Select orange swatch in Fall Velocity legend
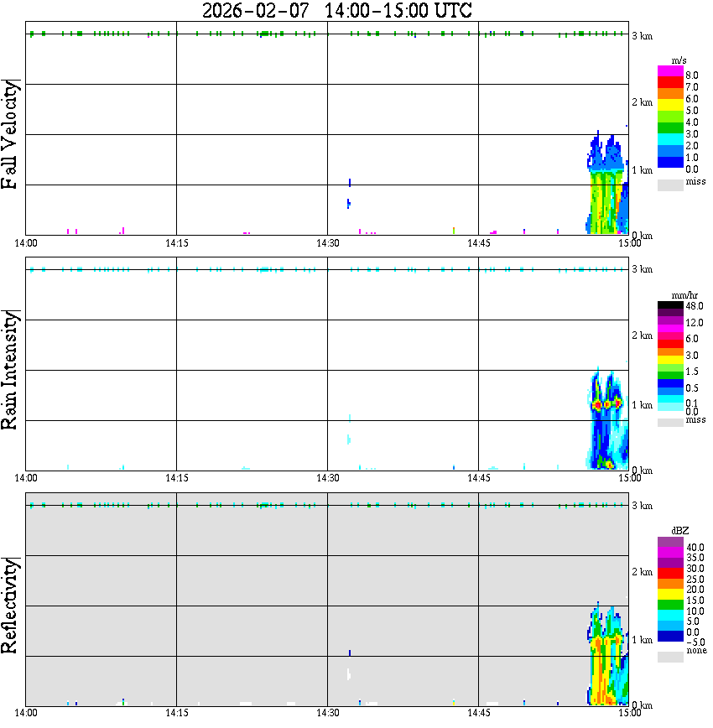Viewport: 713px width, 728px height. [670, 94]
